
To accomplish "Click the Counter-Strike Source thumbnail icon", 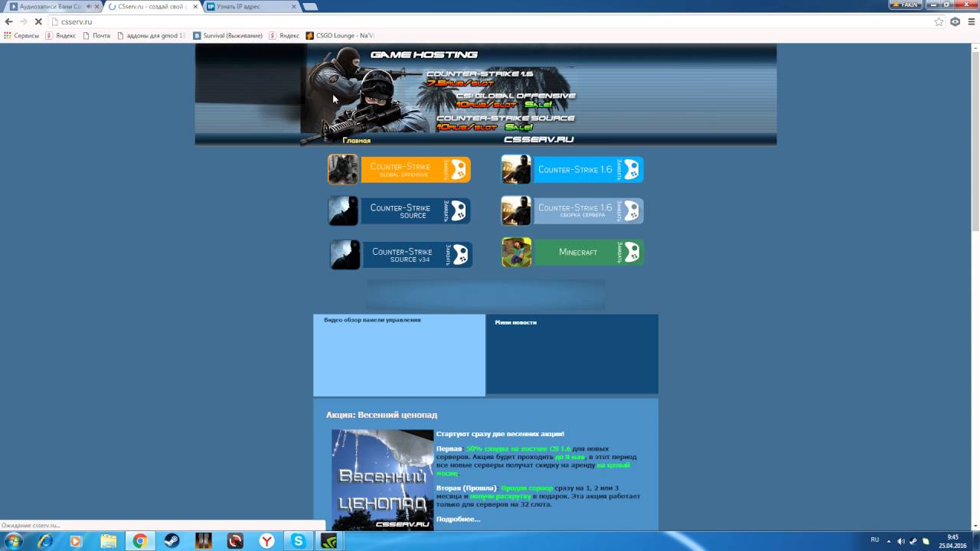I will click(343, 210).
